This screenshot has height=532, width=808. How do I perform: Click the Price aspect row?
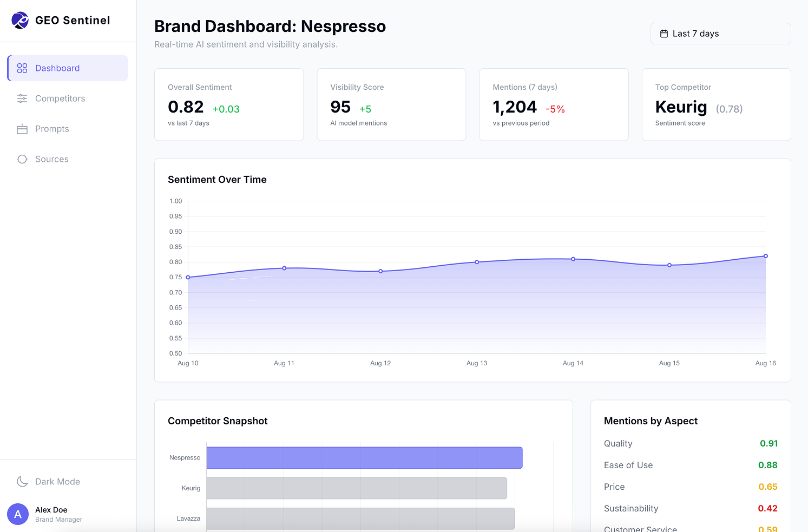coord(691,487)
